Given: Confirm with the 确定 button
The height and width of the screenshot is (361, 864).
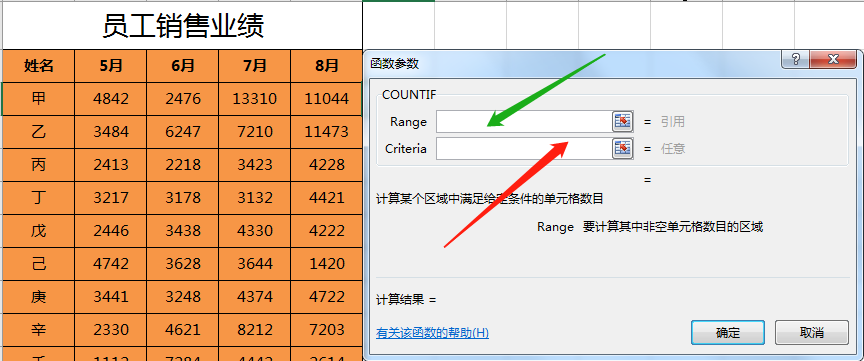Looking at the screenshot, I should 728,332.
